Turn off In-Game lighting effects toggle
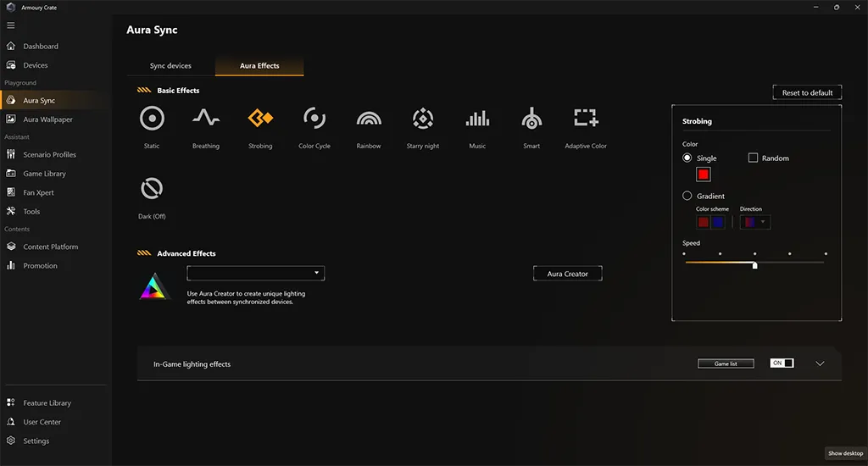Screen dimensions: 868x466 (782, 363)
